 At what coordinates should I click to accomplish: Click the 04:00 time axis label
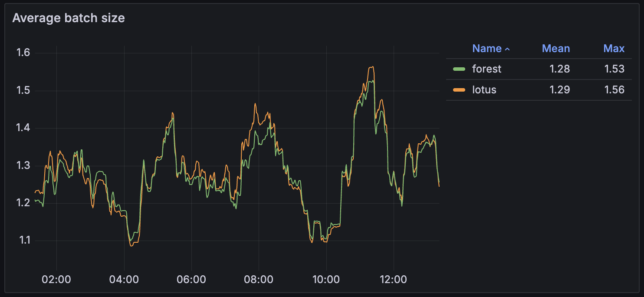(x=124, y=279)
